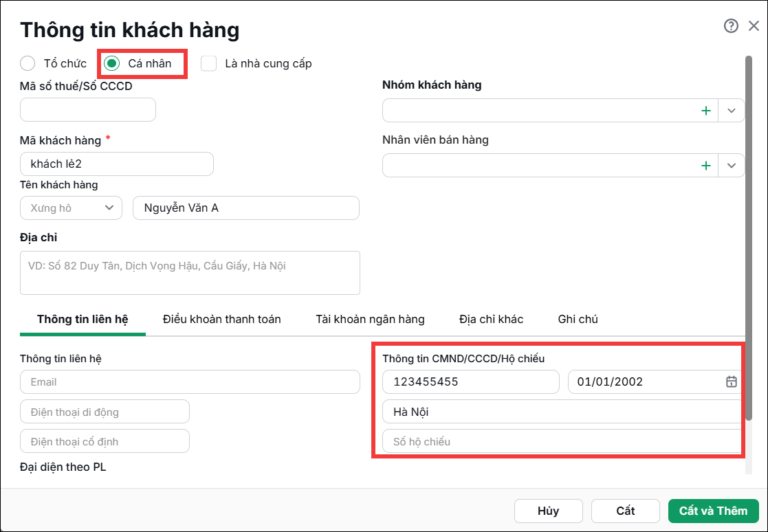Expand the Nhân viên bán hàng dropdown arrow
The image size is (768, 532).
(x=732, y=166)
